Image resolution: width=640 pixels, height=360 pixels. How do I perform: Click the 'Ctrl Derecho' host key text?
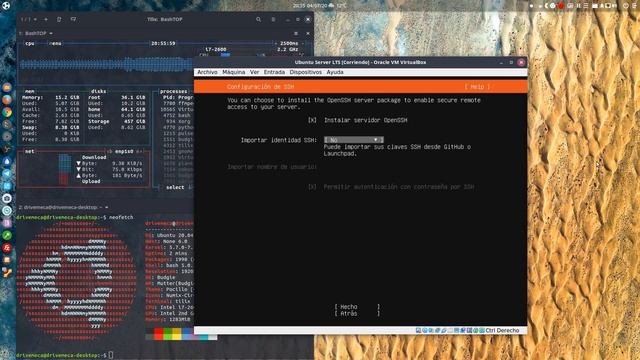pyautogui.click(x=502, y=330)
